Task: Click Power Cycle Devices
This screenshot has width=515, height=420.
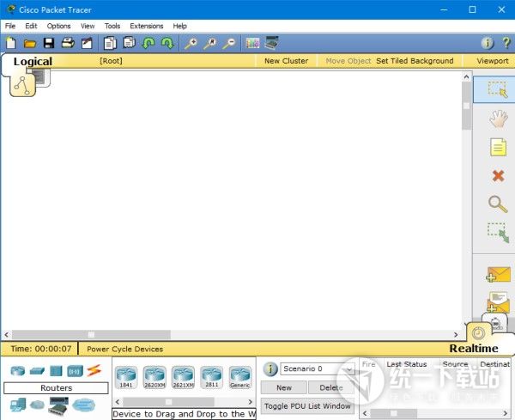Action: pyautogui.click(x=124, y=349)
